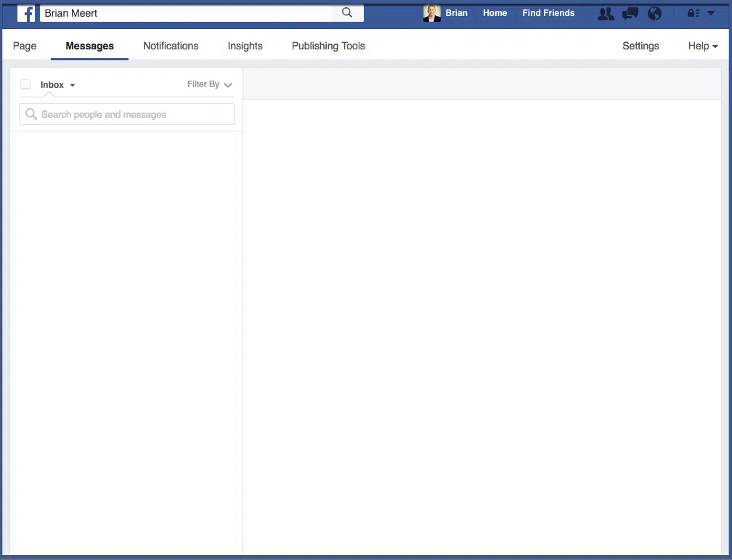Open the Notifications tab

[171, 46]
